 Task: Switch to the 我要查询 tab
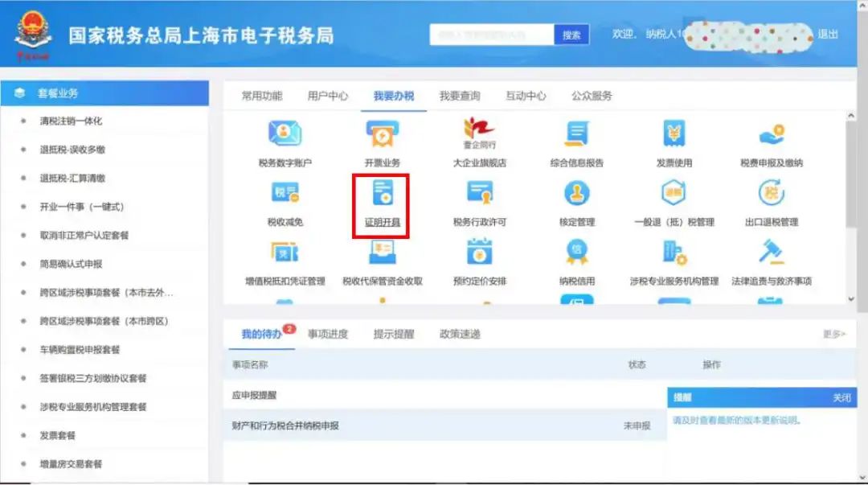coord(460,96)
